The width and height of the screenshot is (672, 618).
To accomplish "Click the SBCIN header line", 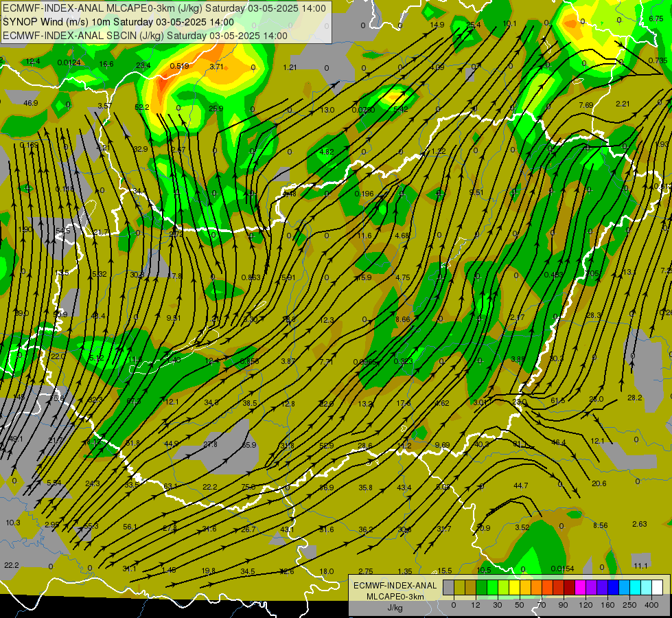I will tap(145, 36).
